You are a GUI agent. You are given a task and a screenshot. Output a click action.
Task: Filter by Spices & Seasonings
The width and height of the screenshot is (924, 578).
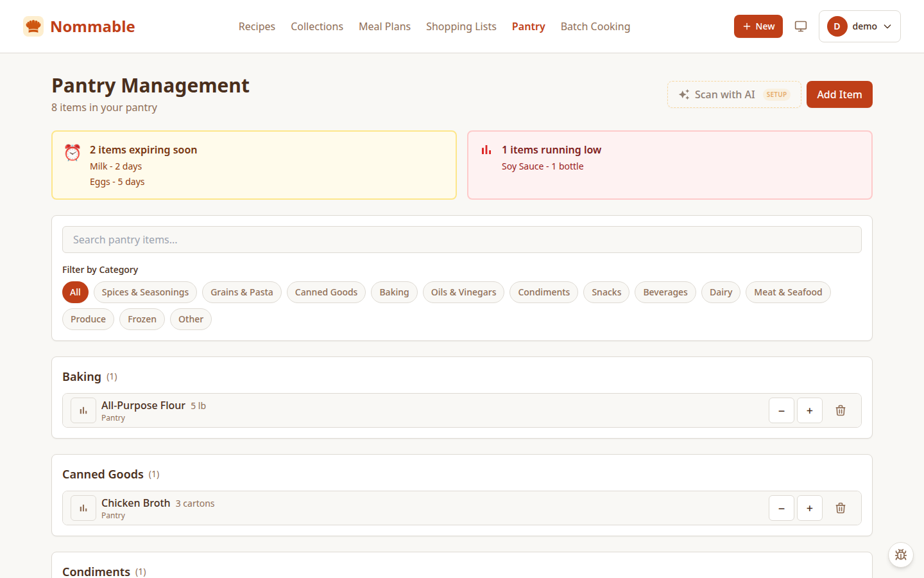pyautogui.click(x=145, y=292)
